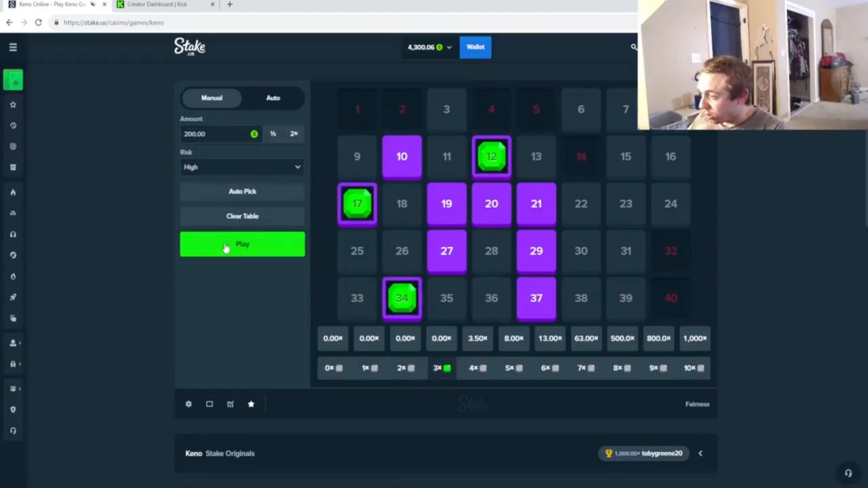Deselect number 37 on the Keno board
The image size is (868, 488).
[537, 298]
